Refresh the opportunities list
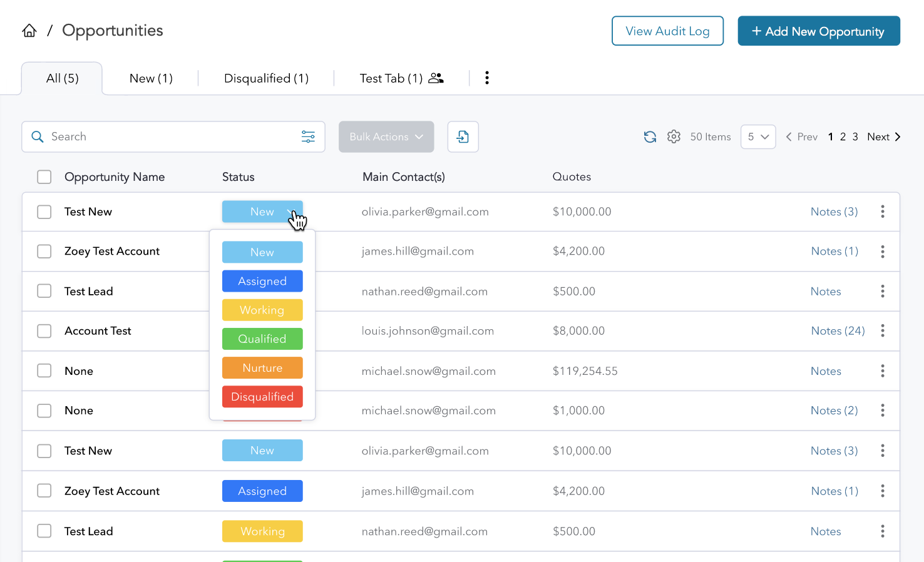Viewport: 924px width, 562px height. tap(650, 136)
